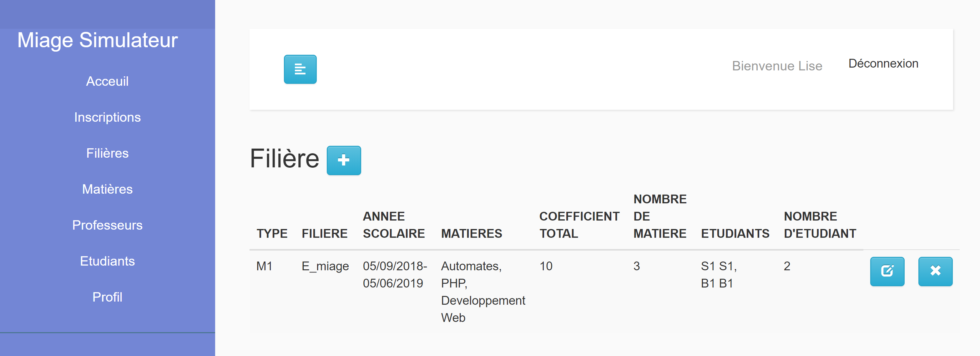
Task: Delete the E_miage filière using the X icon
Action: coord(936,272)
